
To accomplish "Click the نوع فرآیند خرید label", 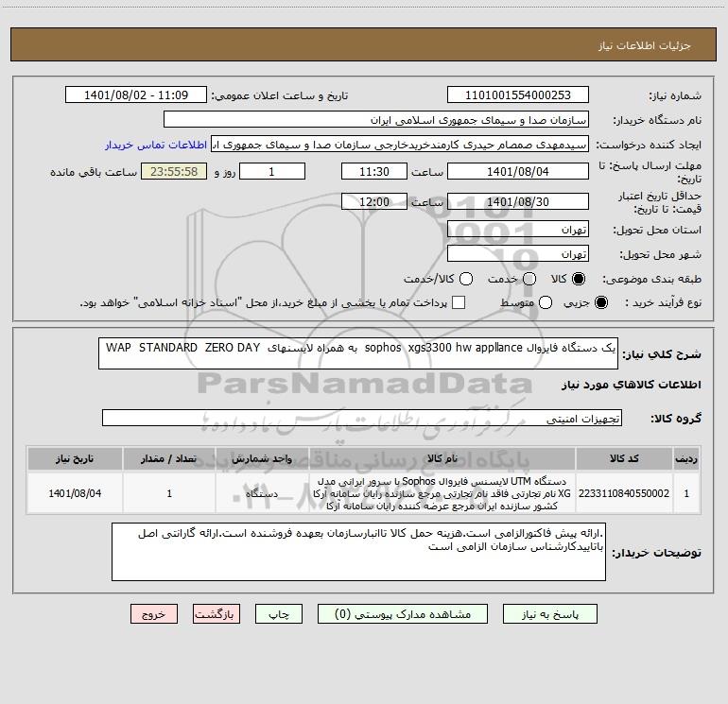I will coord(663,302).
